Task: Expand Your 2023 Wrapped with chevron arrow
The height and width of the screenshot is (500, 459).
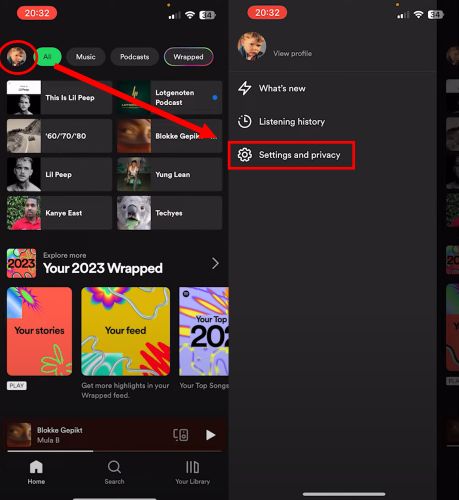Action: click(215, 263)
